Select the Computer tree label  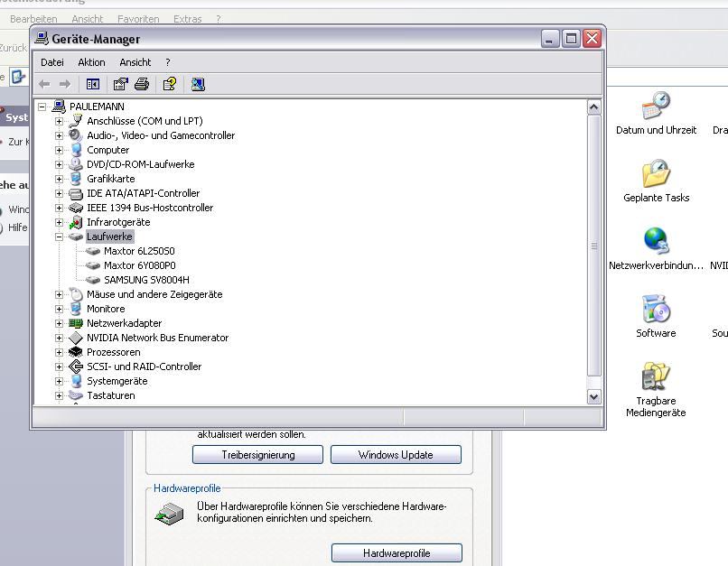click(x=107, y=151)
